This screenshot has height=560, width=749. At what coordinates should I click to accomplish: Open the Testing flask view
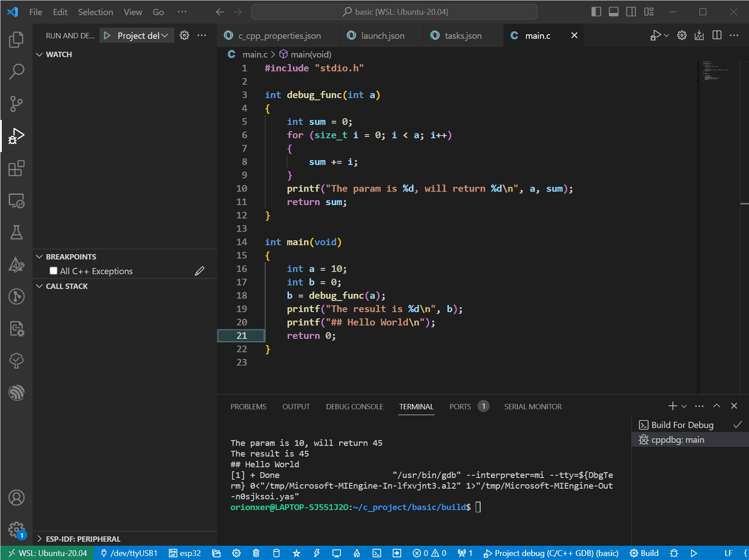coord(16,232)
